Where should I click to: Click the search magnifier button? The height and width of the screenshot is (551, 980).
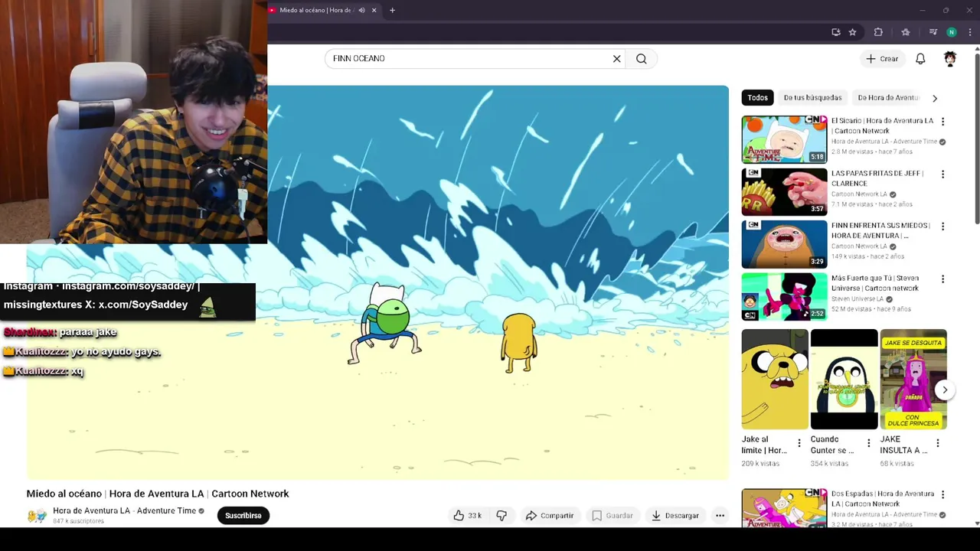pos(642,59)
